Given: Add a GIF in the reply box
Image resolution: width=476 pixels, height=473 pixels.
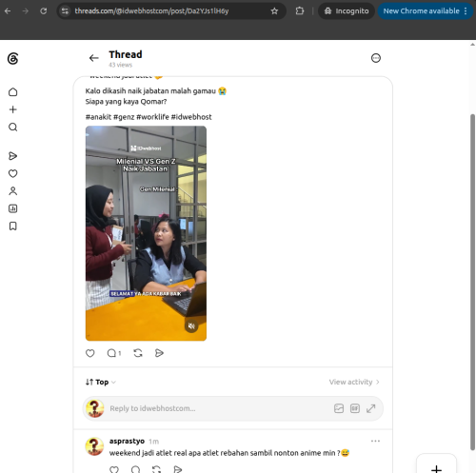Looking at the screenshot, I should point(355,408).
